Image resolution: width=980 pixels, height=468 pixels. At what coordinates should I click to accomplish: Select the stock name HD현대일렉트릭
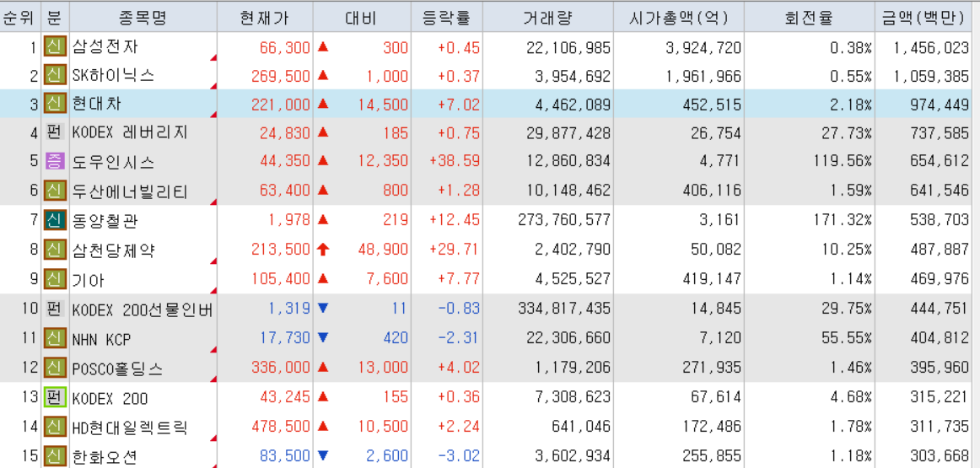(131, 428)
